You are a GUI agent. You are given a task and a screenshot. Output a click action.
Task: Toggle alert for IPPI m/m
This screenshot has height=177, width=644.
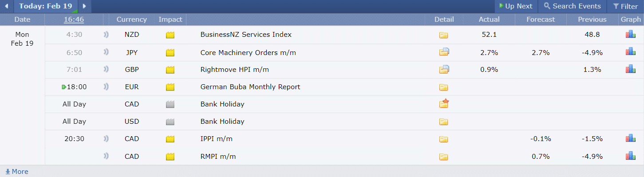point(106,139)
